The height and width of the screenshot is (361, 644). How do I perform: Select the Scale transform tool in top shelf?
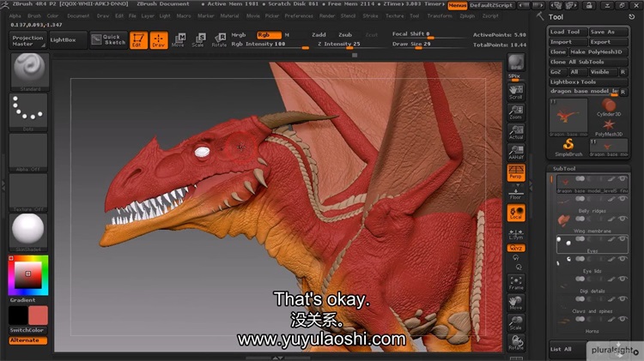pyautogui.click(x=198, y=40)
